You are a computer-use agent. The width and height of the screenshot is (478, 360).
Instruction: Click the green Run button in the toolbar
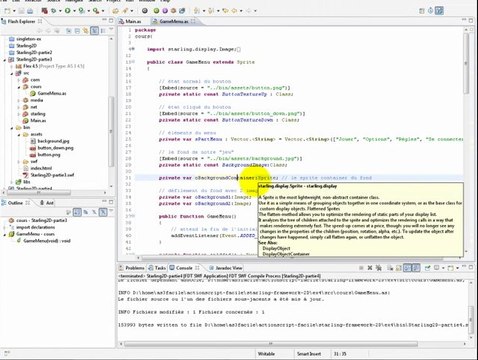(x=68, y=11)
